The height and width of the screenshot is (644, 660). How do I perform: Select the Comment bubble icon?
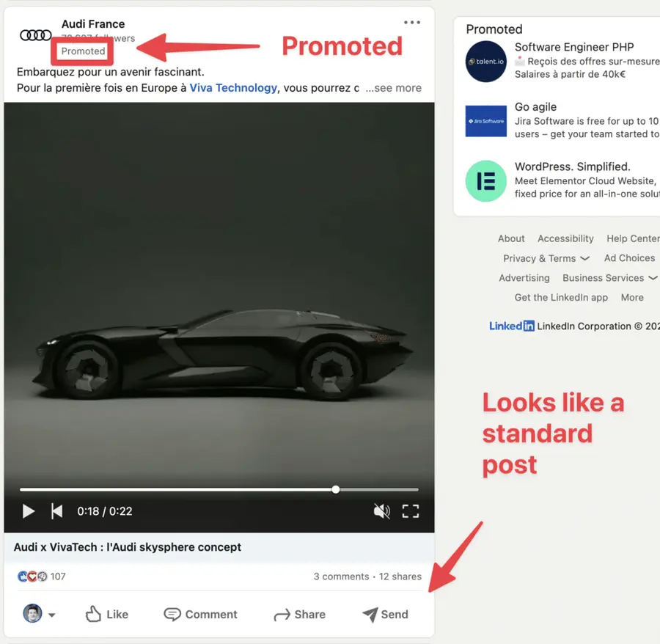point(172,614)
